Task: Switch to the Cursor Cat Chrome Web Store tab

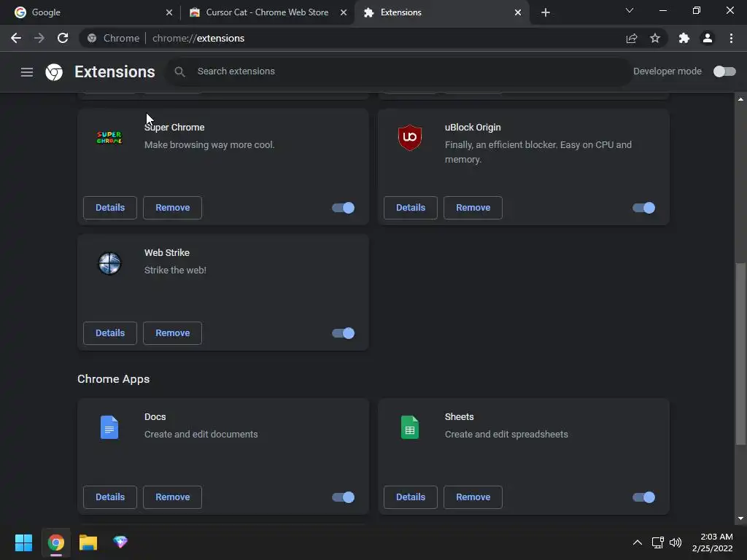Action: [268, 12]
